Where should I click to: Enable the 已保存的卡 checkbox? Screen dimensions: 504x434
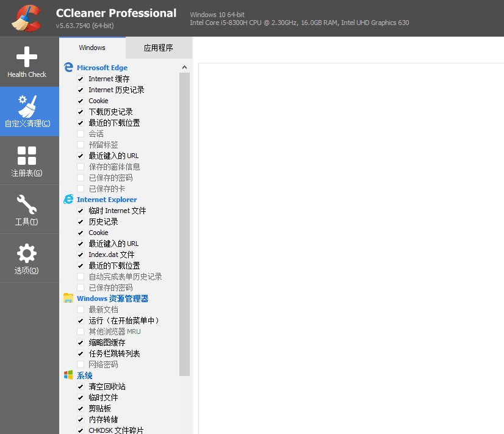coord(81,189)
